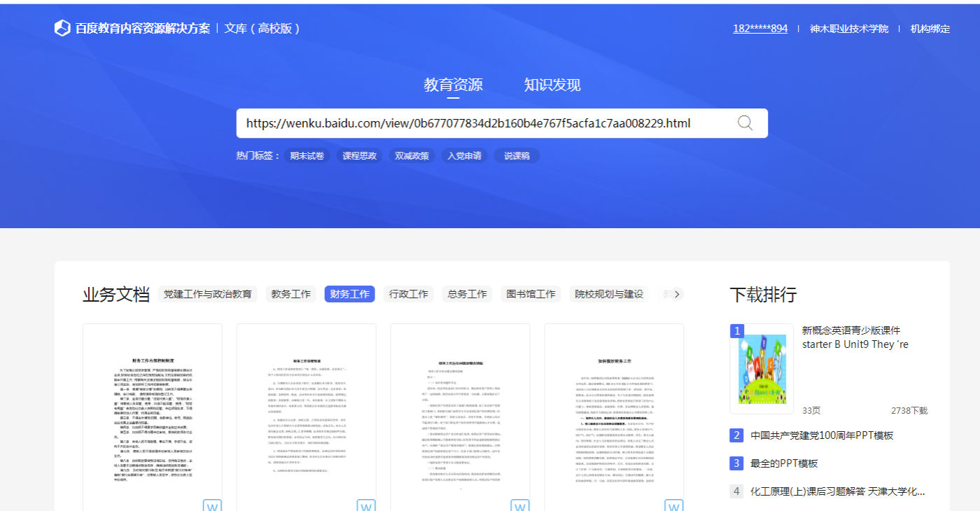
Task: Click the 期末试卷 hot tag
Action: pos(307,155)
